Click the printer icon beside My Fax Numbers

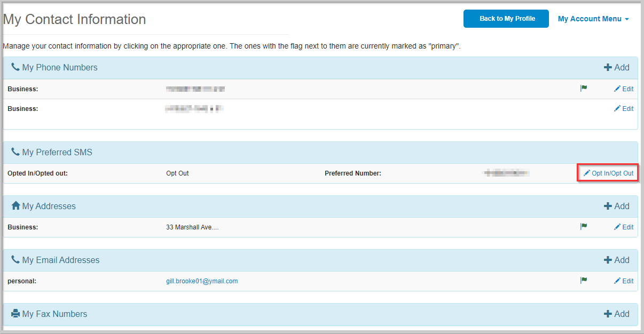click(15, 314)
